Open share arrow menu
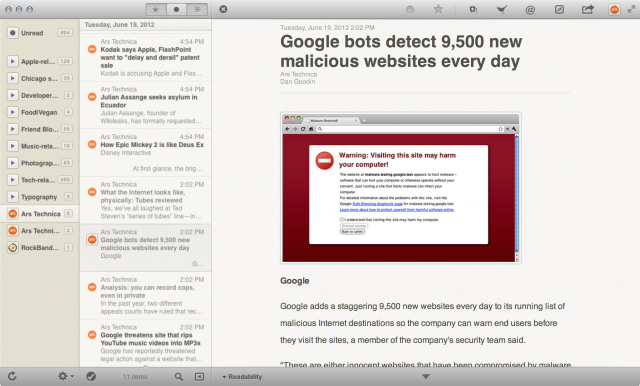 point(587,9)
